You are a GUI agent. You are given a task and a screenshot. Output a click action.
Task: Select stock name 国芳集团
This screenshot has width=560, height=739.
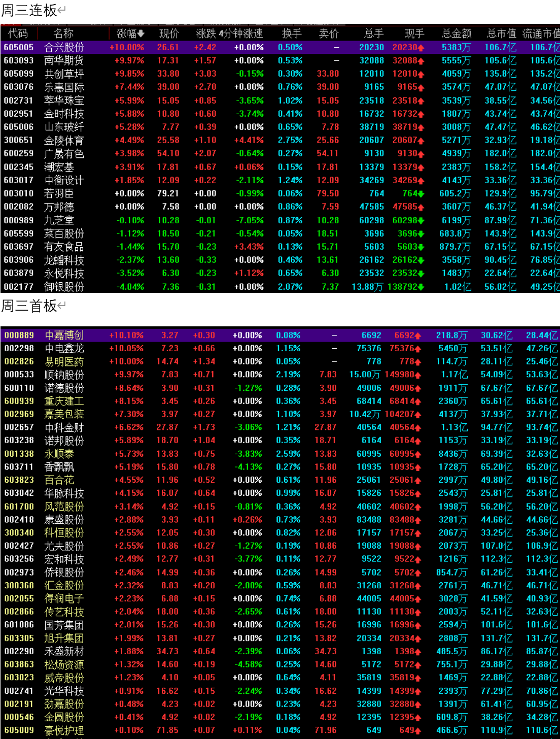(64, 625)
